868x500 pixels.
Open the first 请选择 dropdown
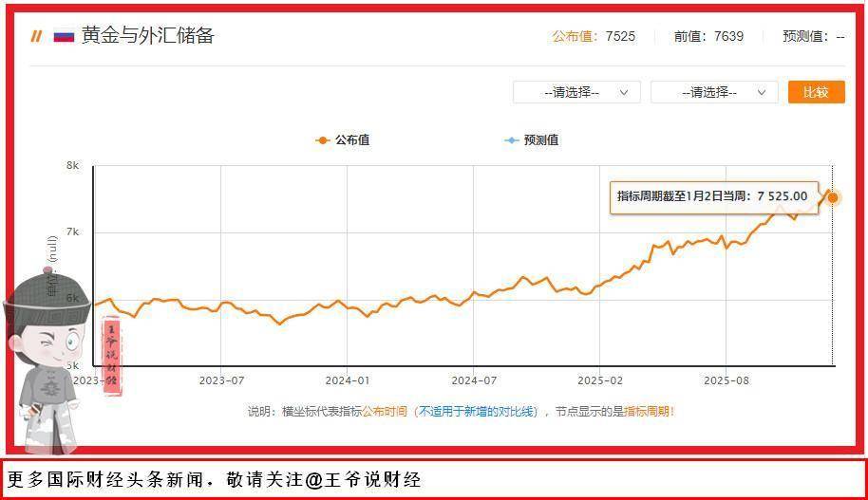[x=576, y=92]
